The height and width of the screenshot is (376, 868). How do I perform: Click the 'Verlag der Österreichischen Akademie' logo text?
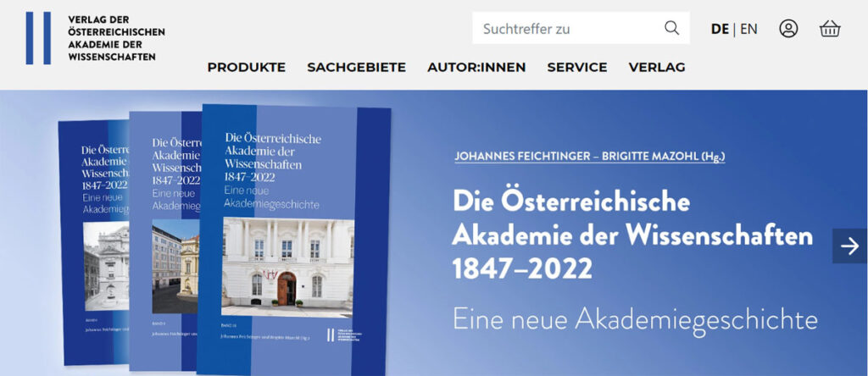pyautogui.click(x=116, y=38)
